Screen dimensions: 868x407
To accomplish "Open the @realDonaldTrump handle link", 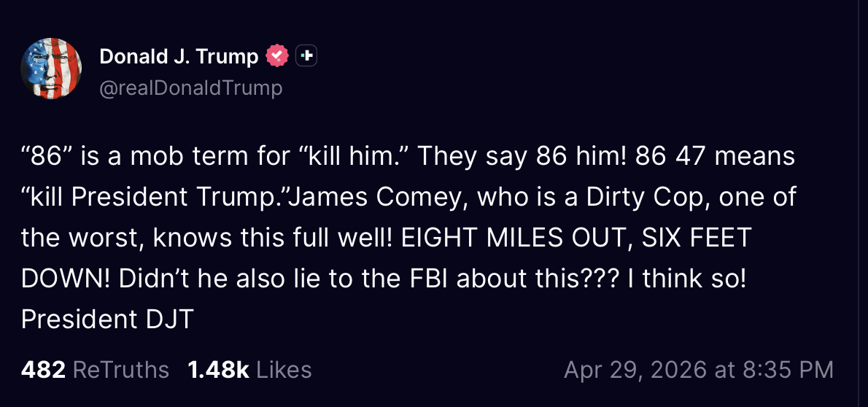I will click(190, 88).
